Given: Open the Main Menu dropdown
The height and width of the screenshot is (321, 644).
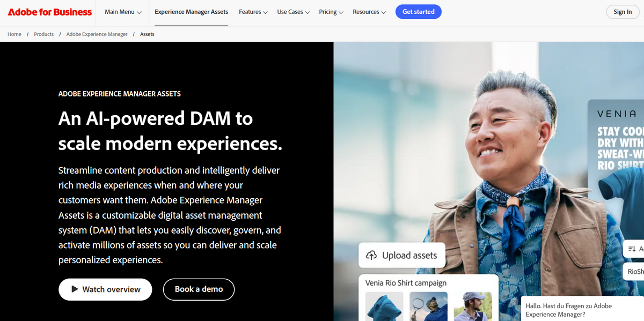Looking at the screenshot, I should [x=123, y=12].
